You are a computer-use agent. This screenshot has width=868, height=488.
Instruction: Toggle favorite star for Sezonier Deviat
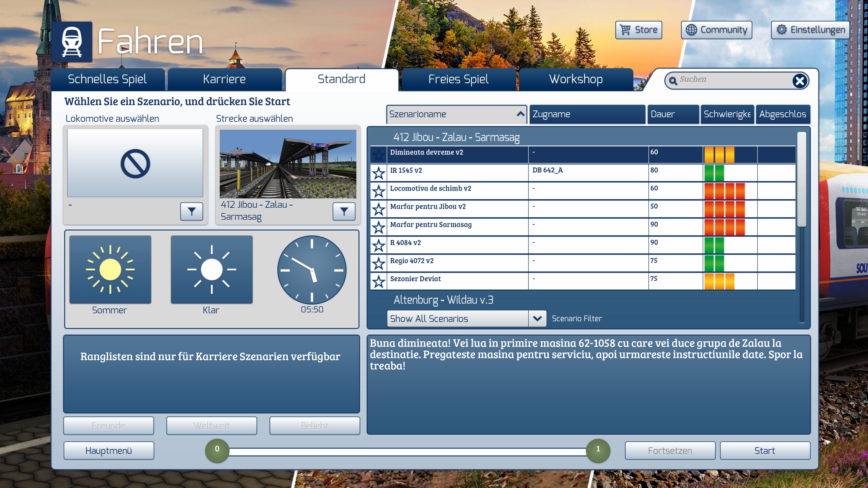(x=378, y=282)
